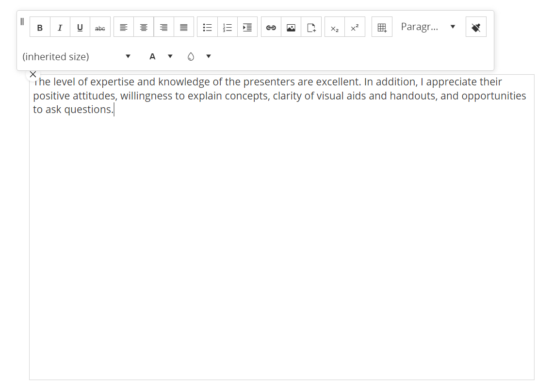Viewport: 553px width, 392px height.
Task: Apply background color with droplet icon
Action: (191, 56)
